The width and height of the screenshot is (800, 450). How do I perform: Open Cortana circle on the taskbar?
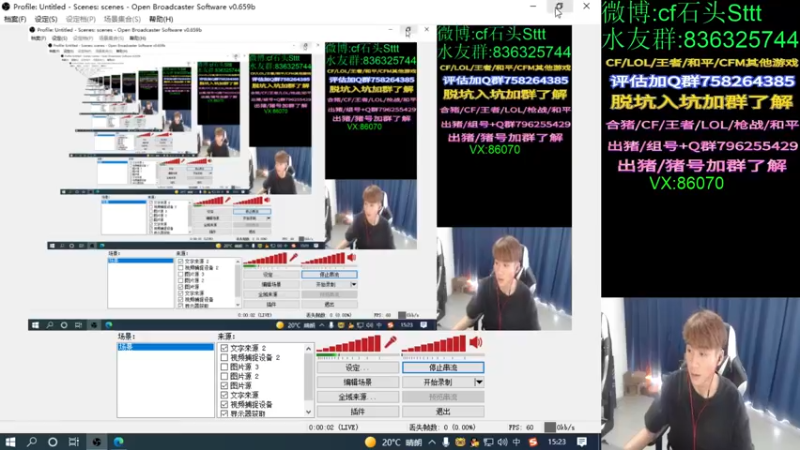click(x=53, y=442)
